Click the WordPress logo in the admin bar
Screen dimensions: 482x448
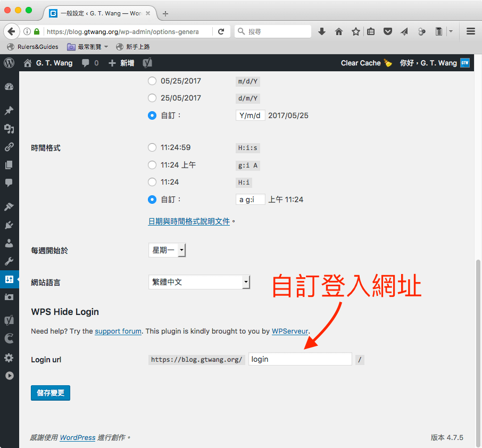click(x=9, y=63)
